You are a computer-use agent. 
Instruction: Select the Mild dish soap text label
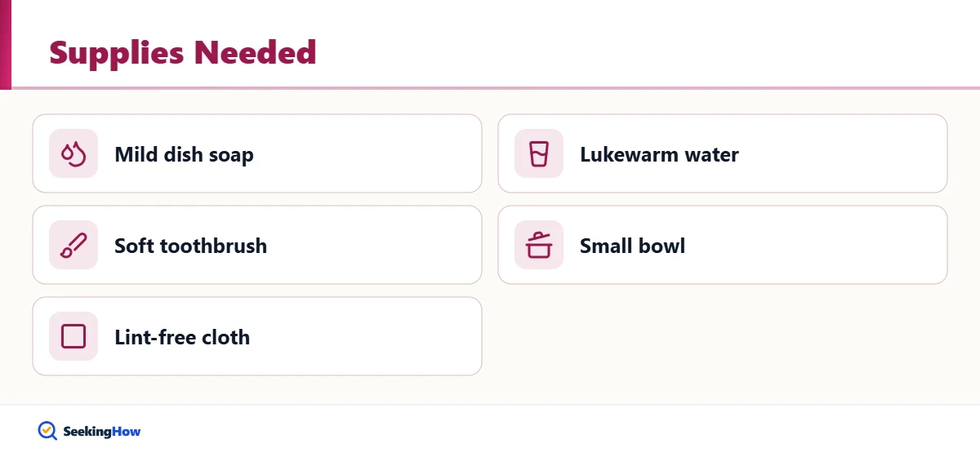pyautogui.click(x=184, y=154)
